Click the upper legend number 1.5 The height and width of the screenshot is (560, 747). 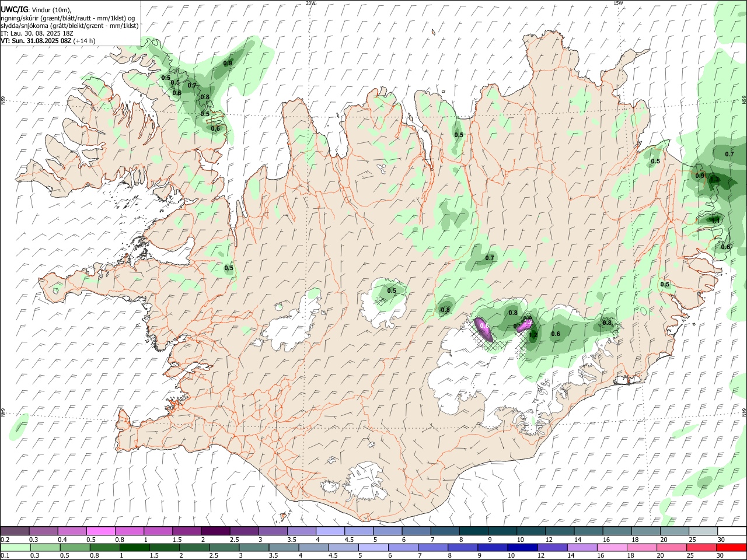[177, 540]
